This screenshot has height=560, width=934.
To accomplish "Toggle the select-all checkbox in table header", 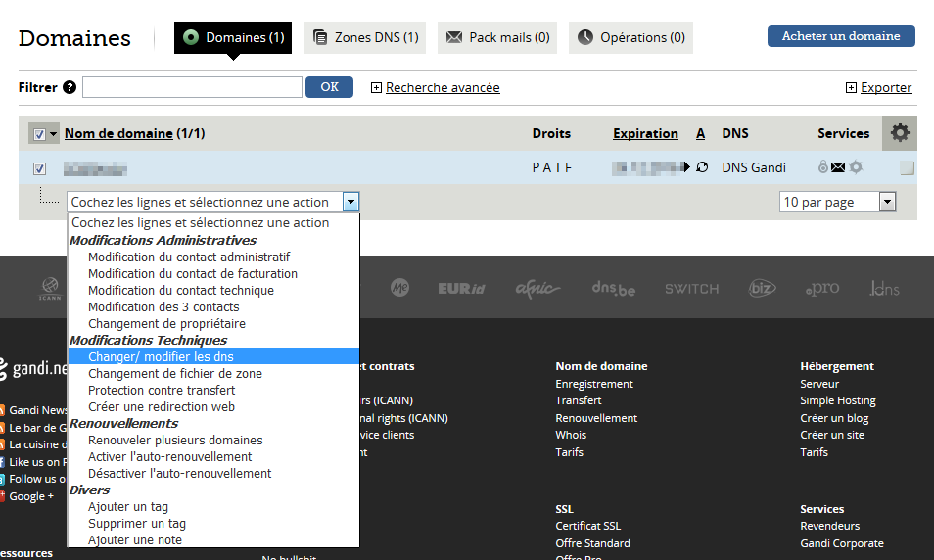I will [39, 134].
